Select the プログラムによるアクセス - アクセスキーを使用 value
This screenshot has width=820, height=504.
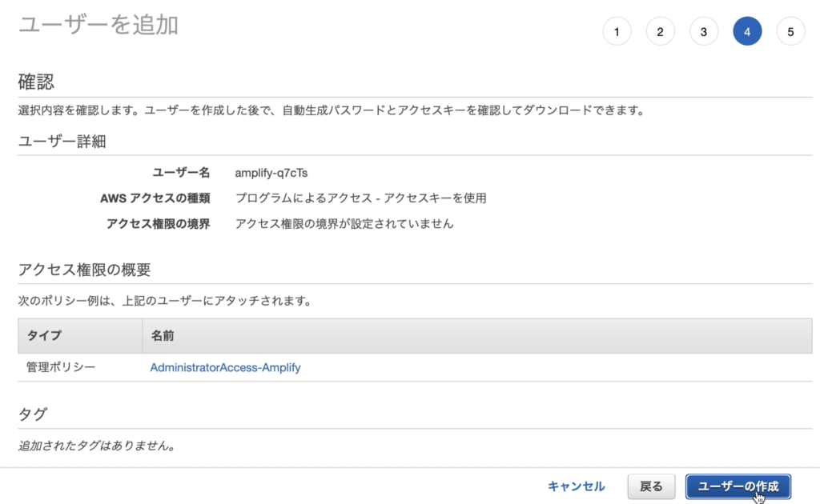point(361,198)
